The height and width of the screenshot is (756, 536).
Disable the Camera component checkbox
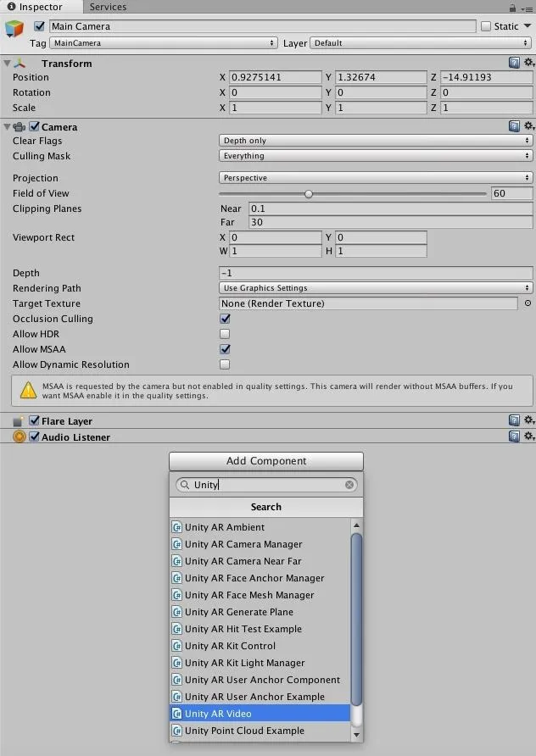[34, 126]
